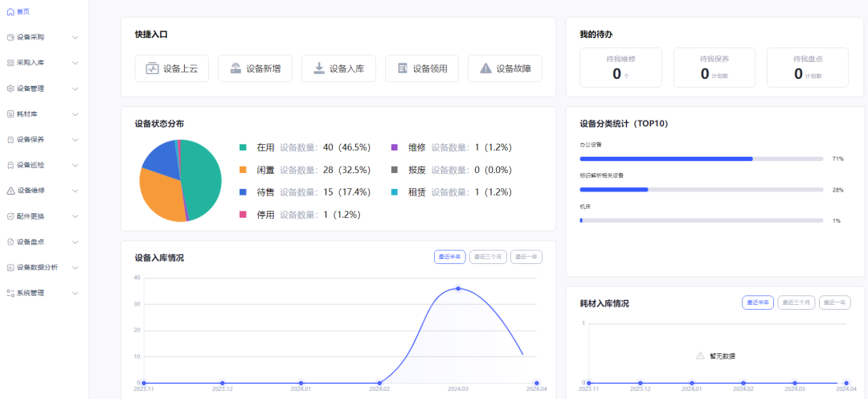Viewport: 868px width, 399px height.
Task: Click the 设备故障 warning triangle icon
Action: click(x=485, y=68)
